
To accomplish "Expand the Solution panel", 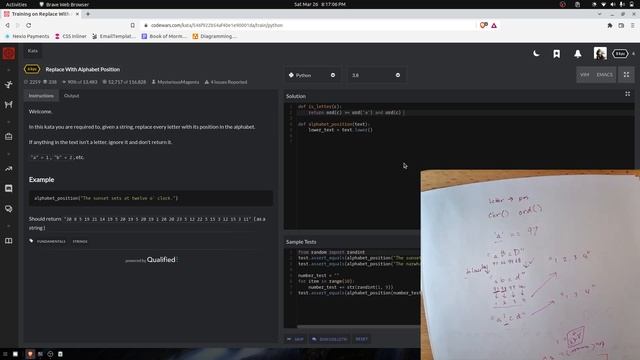I will [627, 94].
